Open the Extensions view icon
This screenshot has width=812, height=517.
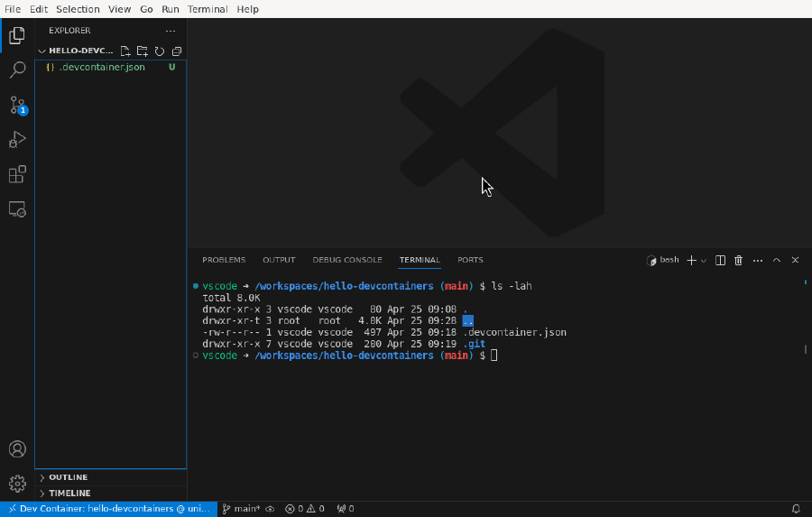17,174
